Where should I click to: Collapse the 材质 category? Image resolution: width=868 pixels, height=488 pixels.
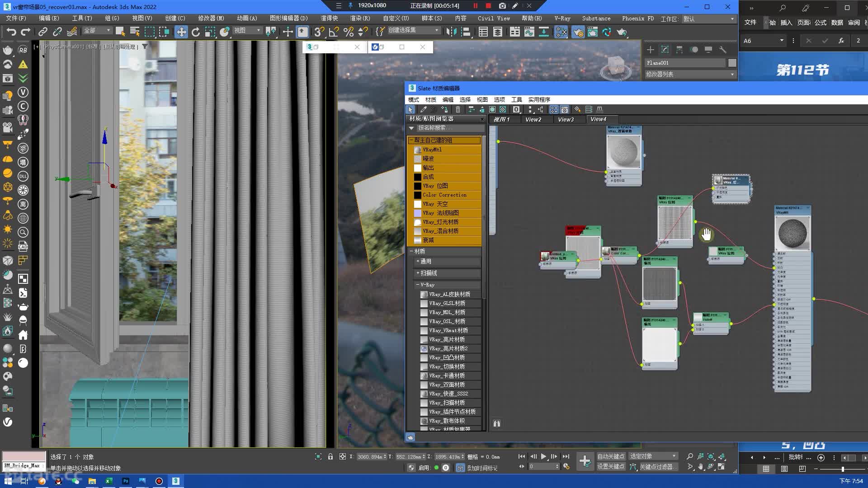point(411,251)
